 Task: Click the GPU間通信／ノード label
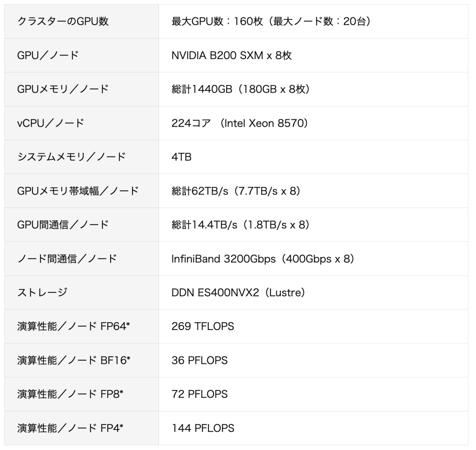[x=63, y=225]
